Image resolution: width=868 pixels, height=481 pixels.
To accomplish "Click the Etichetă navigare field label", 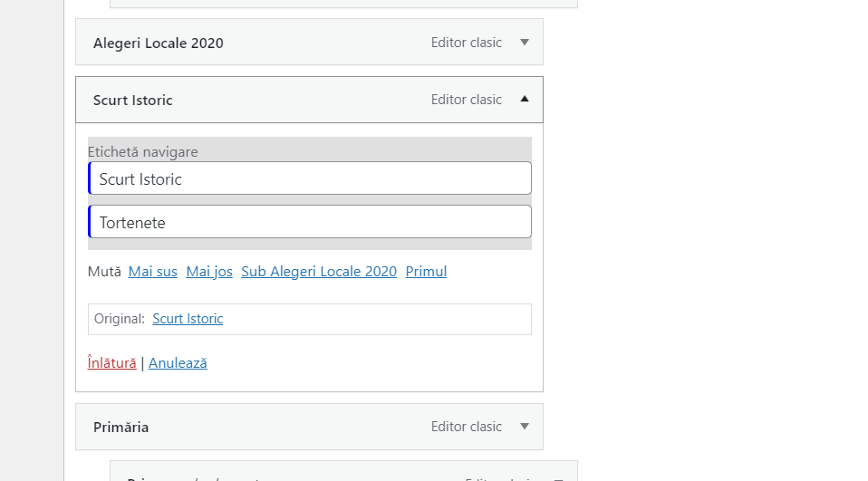I will point(143,151).
